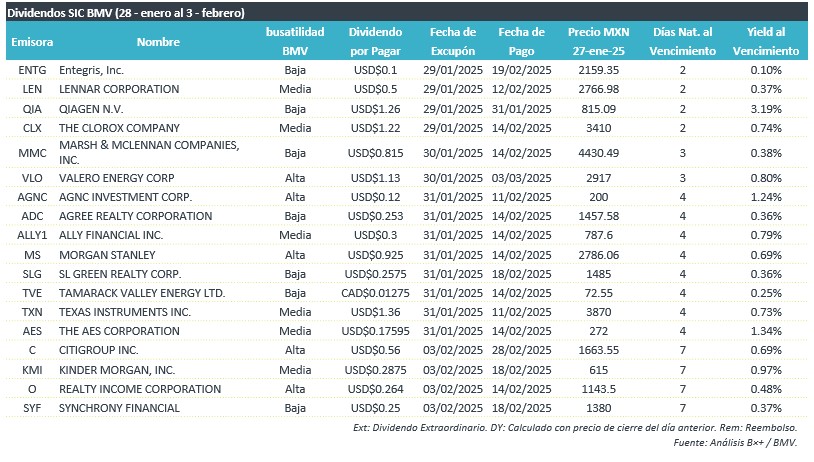Click the MORGAN STANLEY name cell

[107, 255]
